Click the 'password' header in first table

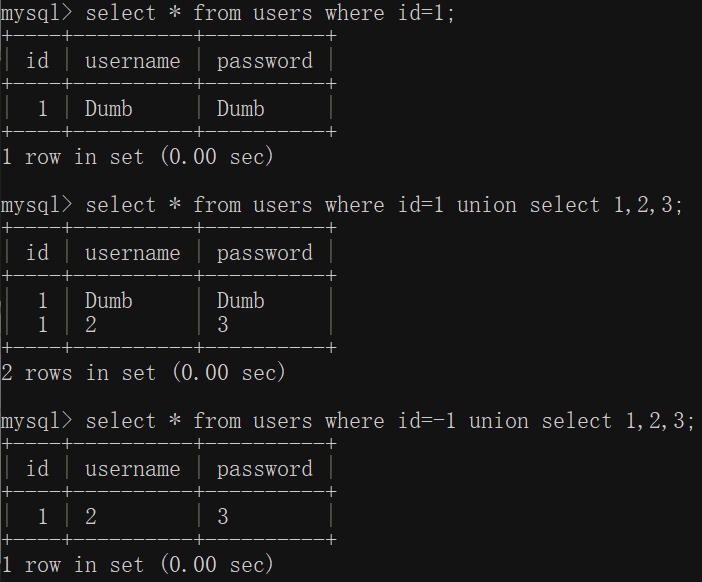click(x=265, y=62)
